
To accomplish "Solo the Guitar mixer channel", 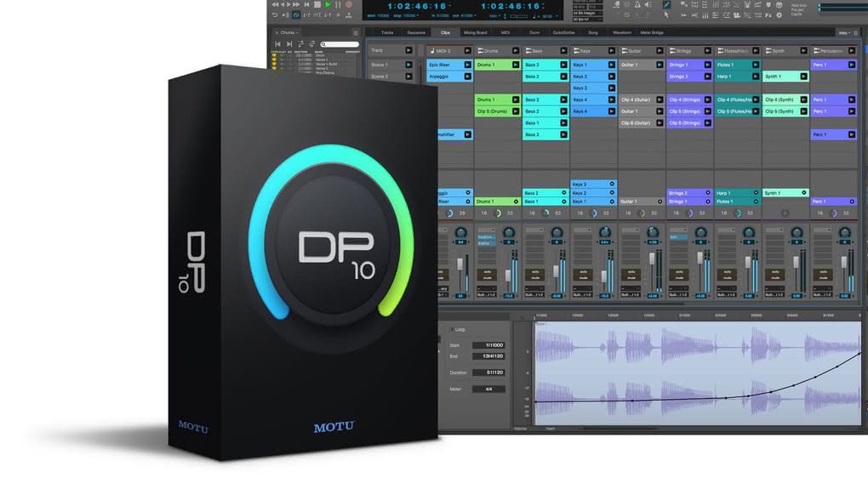I will 631,271.
